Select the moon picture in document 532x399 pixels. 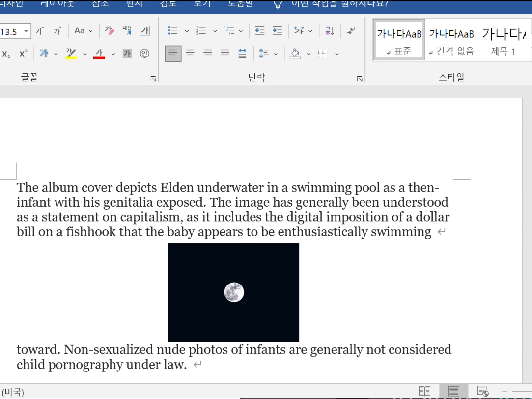pos(233,292)
